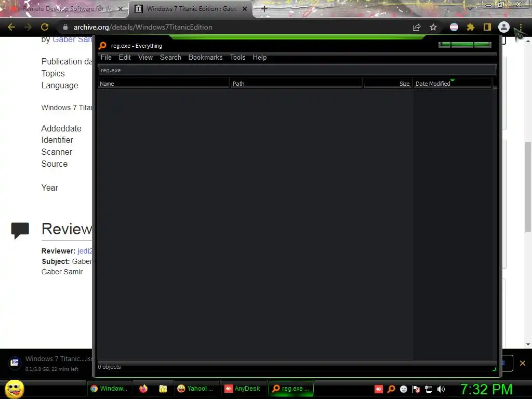This screenshot has height=399, width=532.
Task: Click the smiley face system tray icon
Action: tap(403, 389)
